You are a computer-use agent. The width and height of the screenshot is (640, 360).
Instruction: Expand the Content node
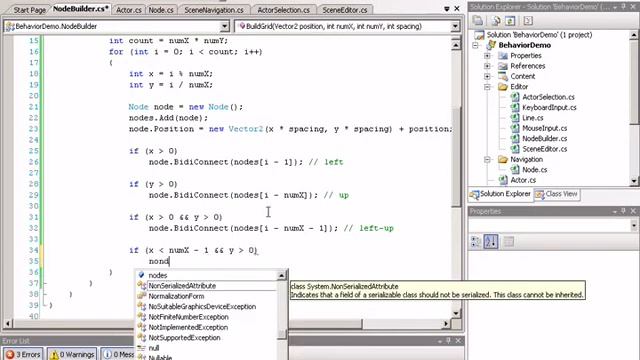point(487,76)
